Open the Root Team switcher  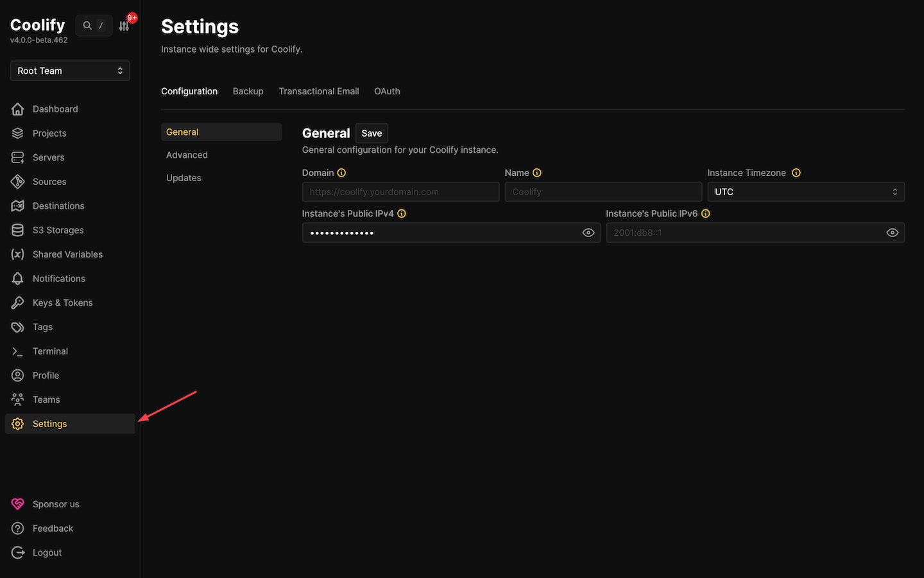pyautogui.click(x=69, y=71)
